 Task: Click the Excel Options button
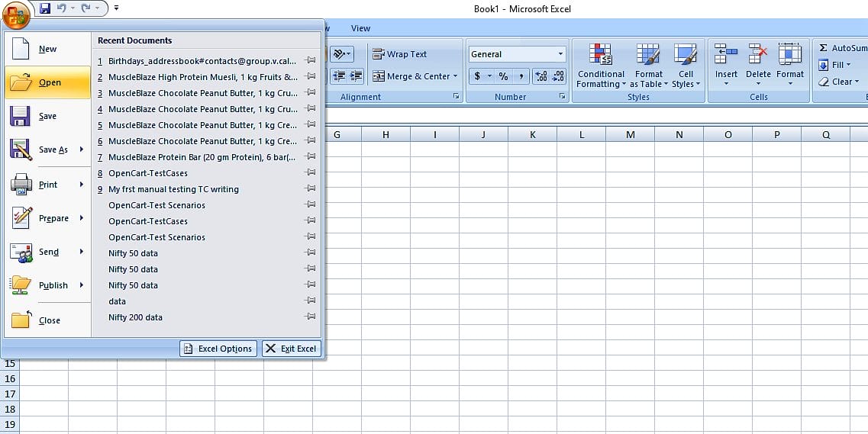pyautogui.click(x=218, y=349)
